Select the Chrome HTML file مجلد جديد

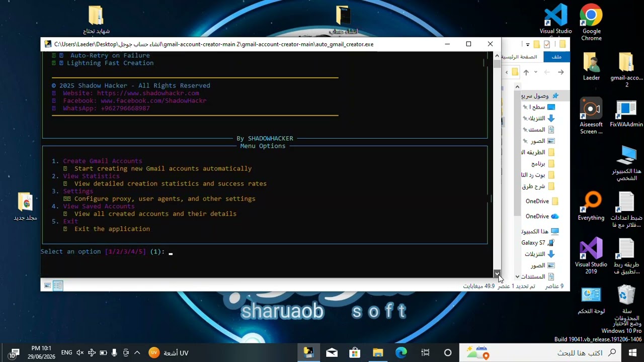25,207
